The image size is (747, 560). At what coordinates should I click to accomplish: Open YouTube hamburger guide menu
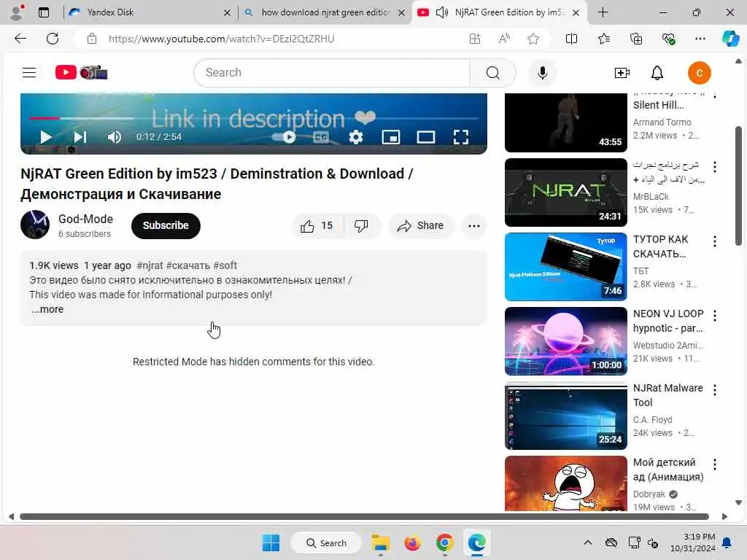click(x=29, y=72)
